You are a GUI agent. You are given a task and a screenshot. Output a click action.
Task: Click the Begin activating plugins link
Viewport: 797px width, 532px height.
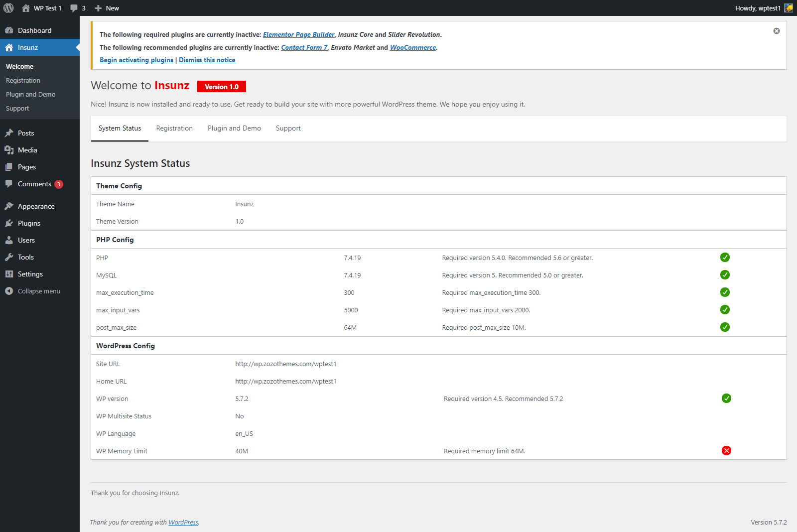click(x=136, y=60)
